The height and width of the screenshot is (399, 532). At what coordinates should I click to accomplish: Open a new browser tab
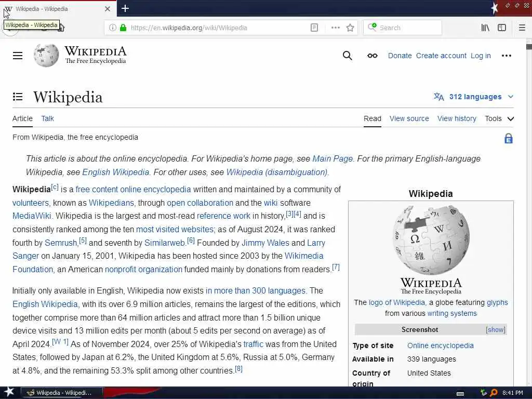[x=125, y=8]
